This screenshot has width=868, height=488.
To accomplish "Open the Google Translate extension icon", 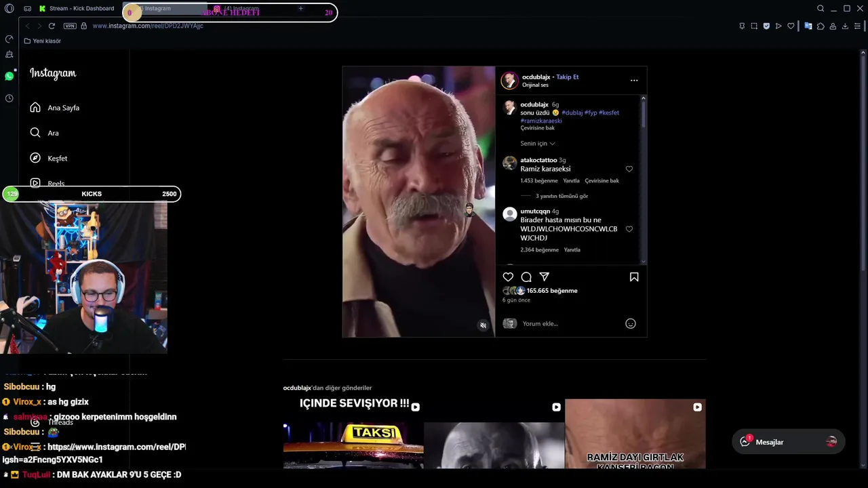I will (x=808, y=26).
